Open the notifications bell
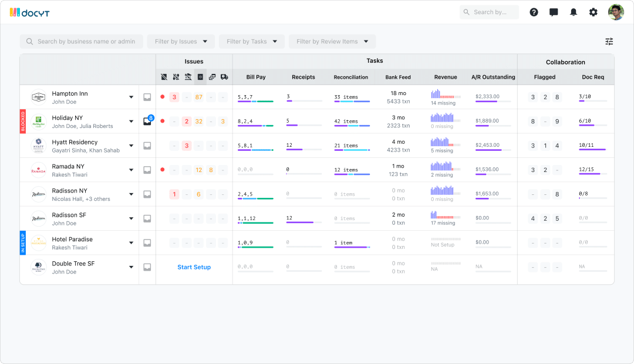This screenshot has height=364, width=634. [x=574, y=12]
